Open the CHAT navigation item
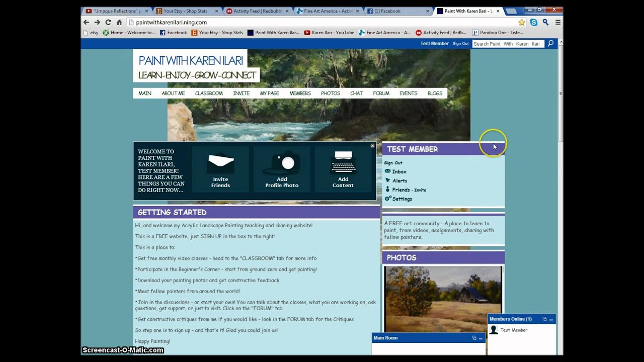644x362 pixels. [x=356, y=94]
